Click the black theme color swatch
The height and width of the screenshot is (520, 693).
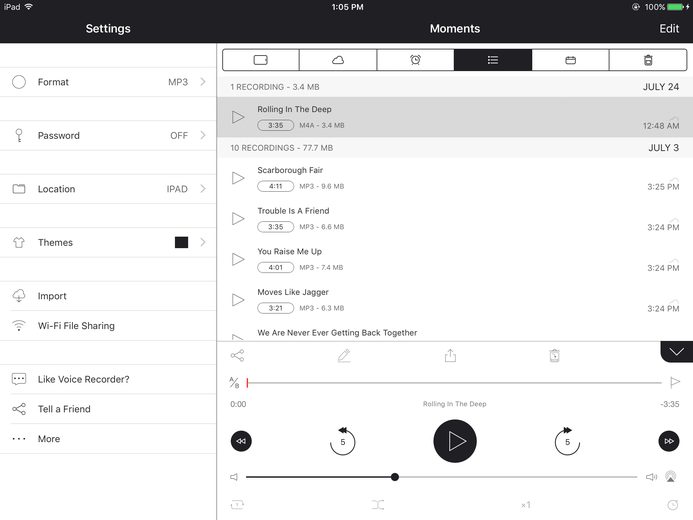[181, 243]
